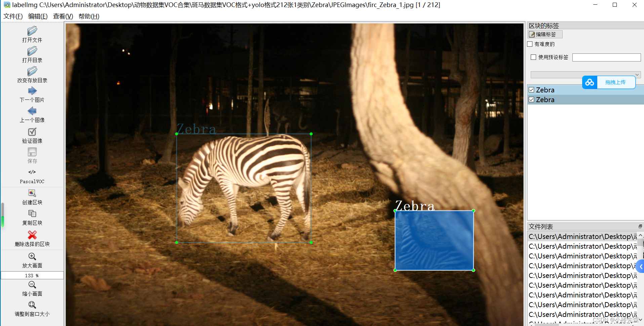Click the 编辑标签 edit label button
Viewport: 644px width, 326px height.
[545, 34]
